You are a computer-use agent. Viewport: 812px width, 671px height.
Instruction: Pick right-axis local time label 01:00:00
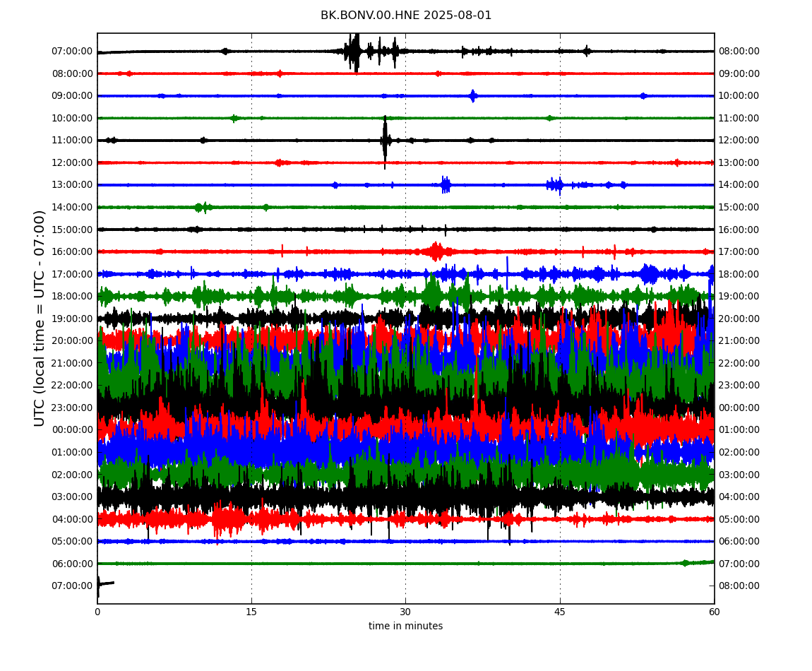pyautogui.click(x=739, y=429)
